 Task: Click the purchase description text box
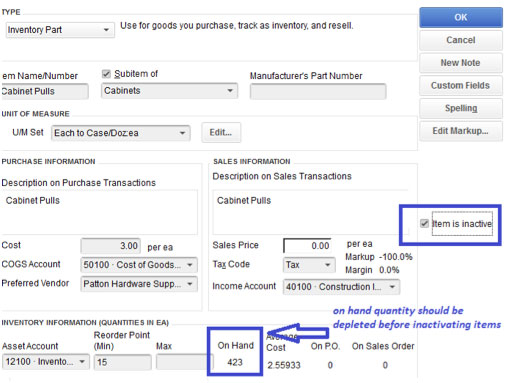click(99, 212)
